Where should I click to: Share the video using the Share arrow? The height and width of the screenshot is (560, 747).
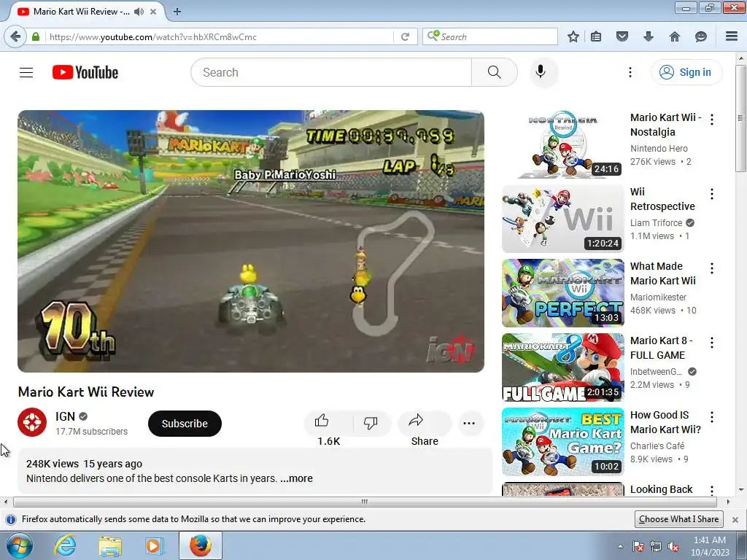coord(424,422)
